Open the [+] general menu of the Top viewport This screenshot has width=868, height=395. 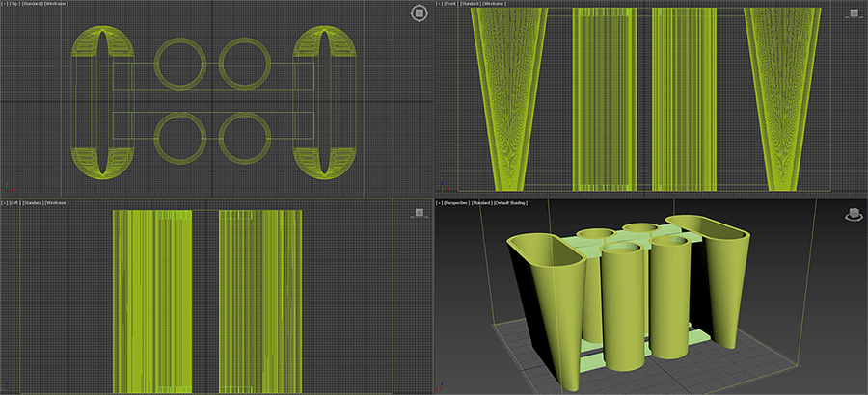click(x=5, y=4)
